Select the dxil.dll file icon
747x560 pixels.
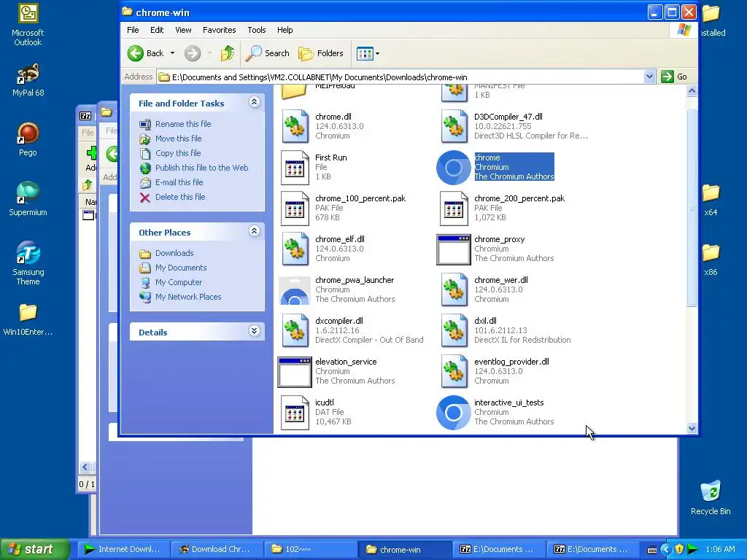454,331
